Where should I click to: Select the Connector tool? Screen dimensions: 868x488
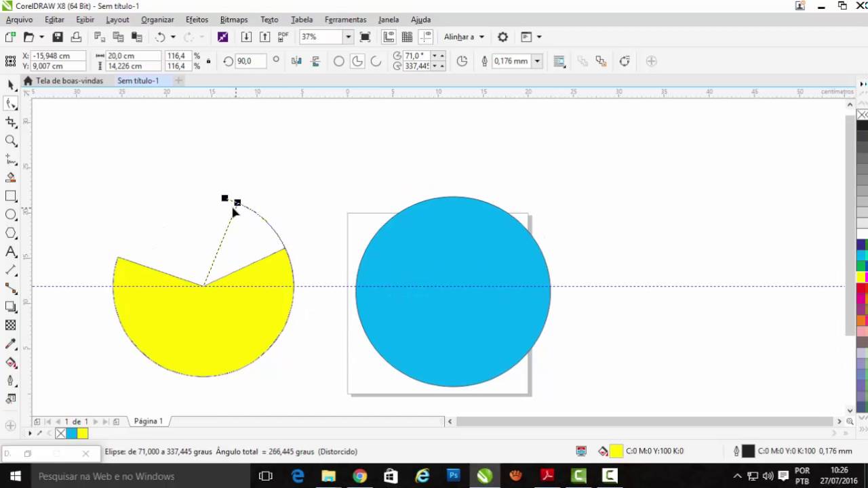click(11, 288)
